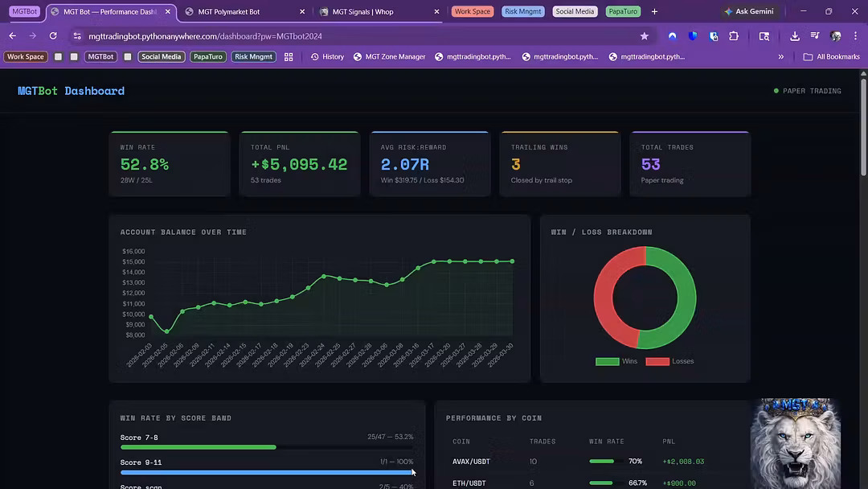Switch to the MGT Polymarket Bot tab
Screen dimensions: 868x489
pyautogui.click(x=240, y=11)
